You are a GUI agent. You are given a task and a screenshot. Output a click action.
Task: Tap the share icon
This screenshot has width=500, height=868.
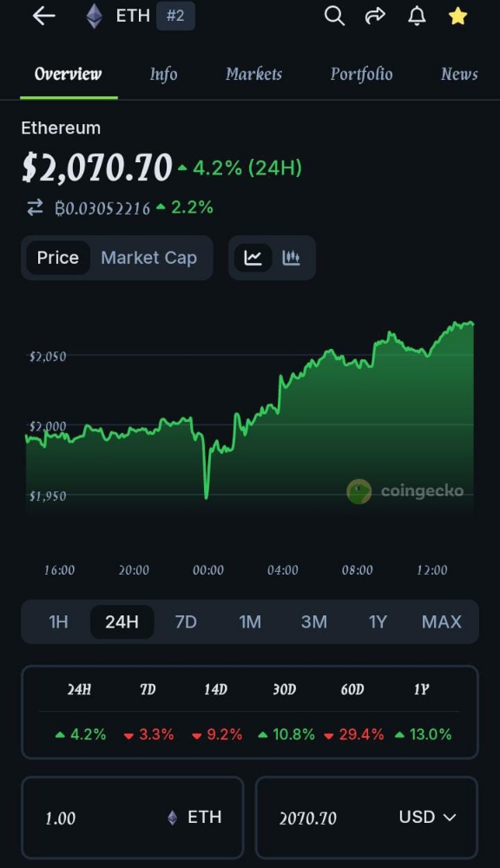(375, 16)
